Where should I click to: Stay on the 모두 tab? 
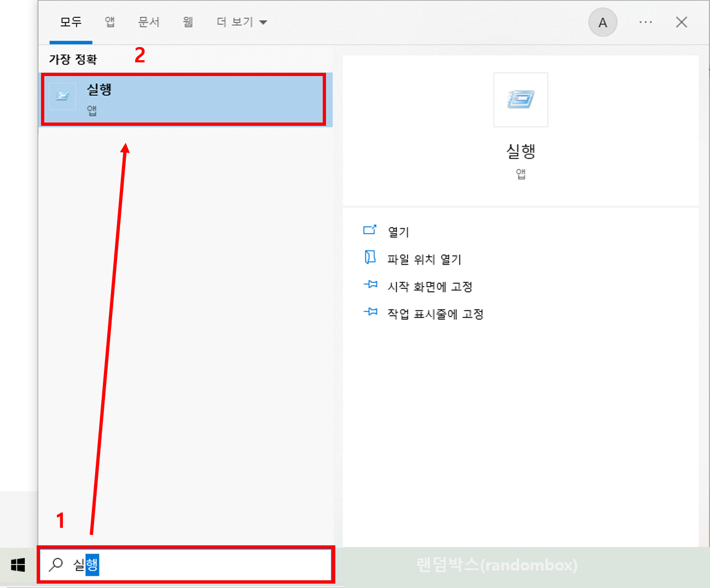[x=70, y=22]
